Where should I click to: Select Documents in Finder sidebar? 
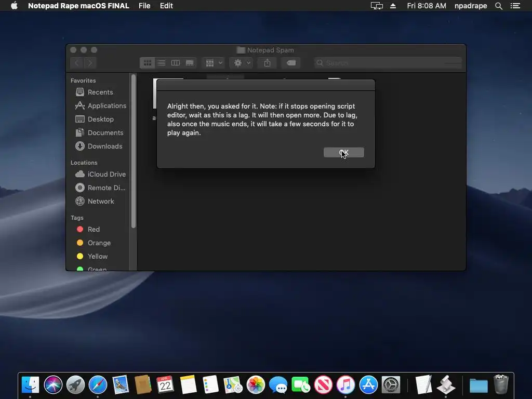point(98,132)
